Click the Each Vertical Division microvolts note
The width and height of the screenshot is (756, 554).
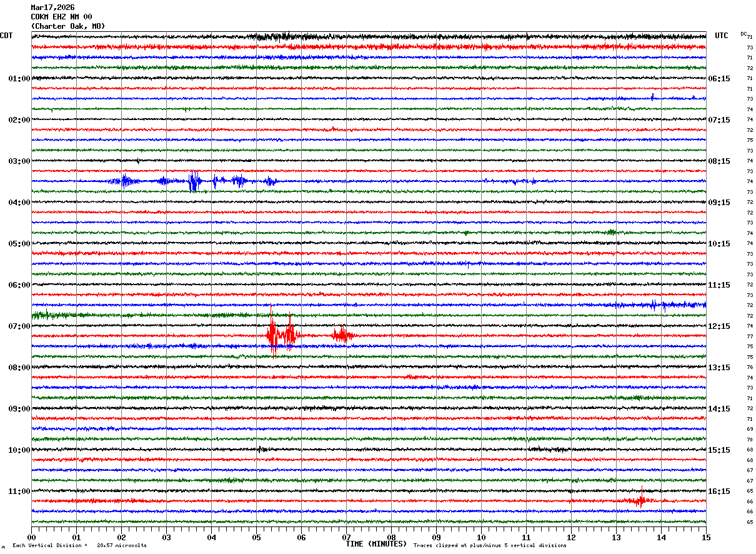click(x=80, y=546)
